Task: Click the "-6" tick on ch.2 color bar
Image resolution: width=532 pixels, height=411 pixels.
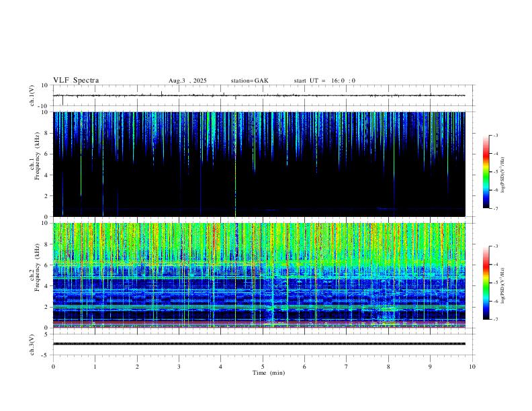Action: click(495, 301)
